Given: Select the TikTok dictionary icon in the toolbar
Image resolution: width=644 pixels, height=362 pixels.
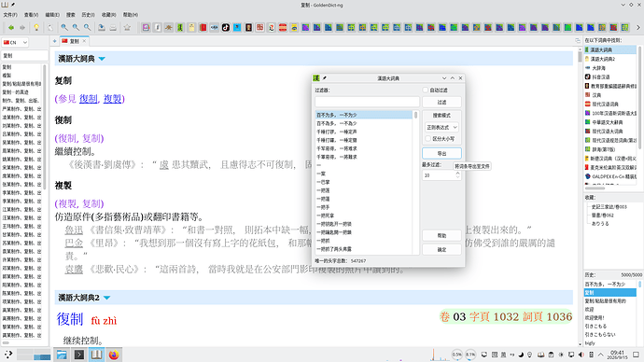Looking at the screenshot, I should click(x=226, y=27).
